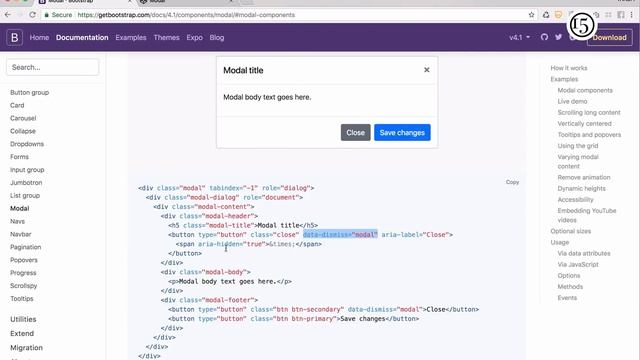Open the Examples nav item

click(x=131, y=38)
